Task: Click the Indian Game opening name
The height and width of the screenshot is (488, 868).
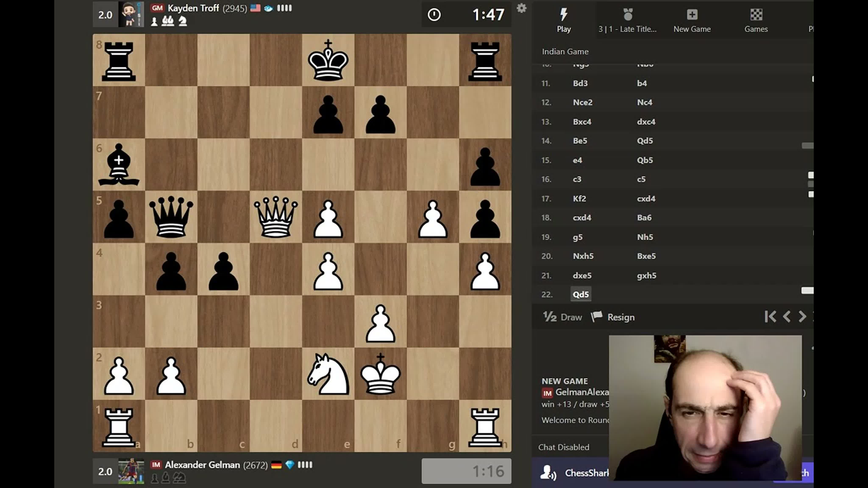Action: tap(565, 51)
